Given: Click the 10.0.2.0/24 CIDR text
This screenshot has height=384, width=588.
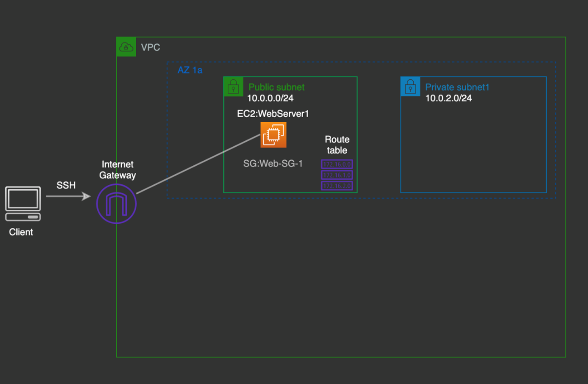Looking at the screenshot, I should (x=448, y=98).
